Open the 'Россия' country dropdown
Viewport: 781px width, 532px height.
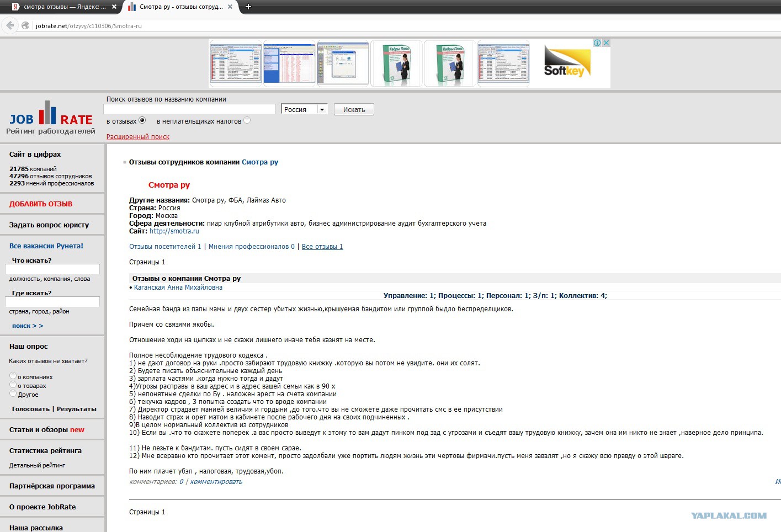(x=305, y=109)
